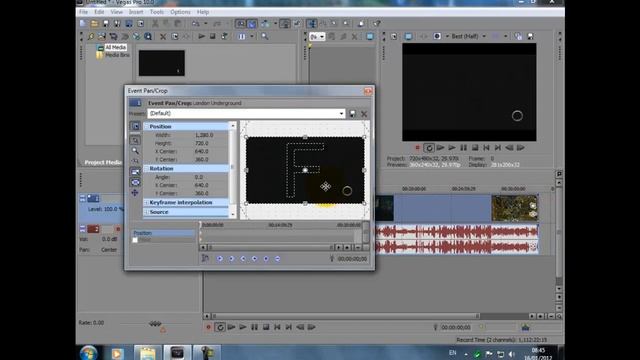The height and width of the screenshot is (360, 640).
Task: Open the Views dropdown arrow in Project Media
Action: coord(252,36)
